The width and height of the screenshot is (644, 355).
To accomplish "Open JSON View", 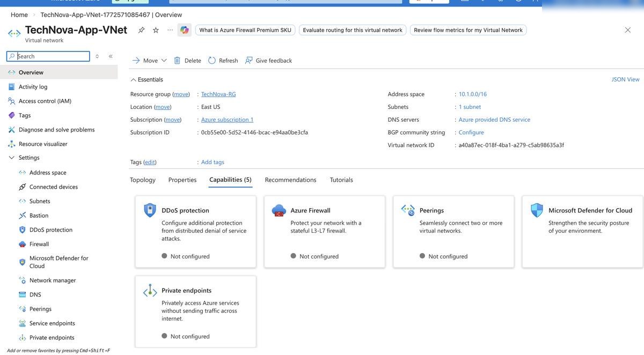I will pyautogui.click(x=625, y=79).
